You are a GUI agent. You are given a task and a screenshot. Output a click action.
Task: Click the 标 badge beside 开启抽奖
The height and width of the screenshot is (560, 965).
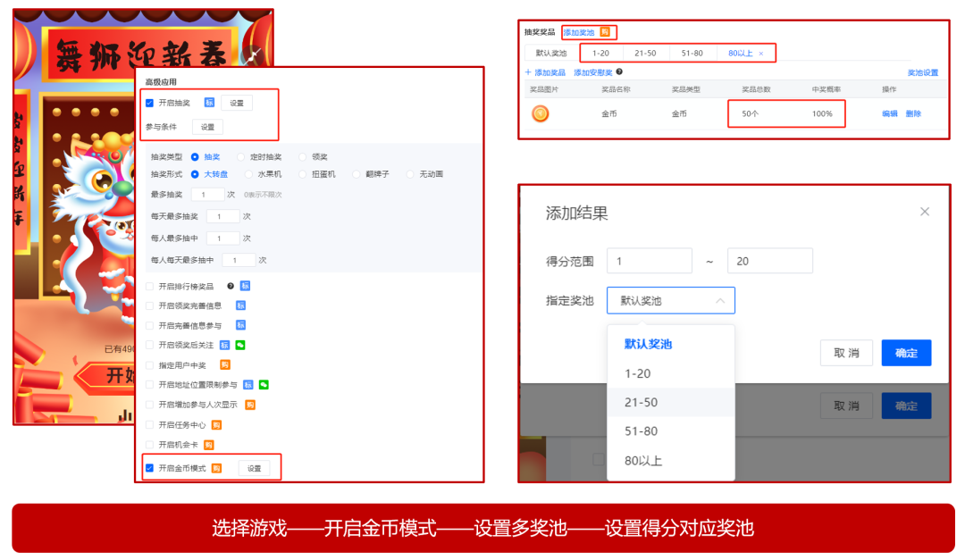pyautogui.click(x=209, y=103)
